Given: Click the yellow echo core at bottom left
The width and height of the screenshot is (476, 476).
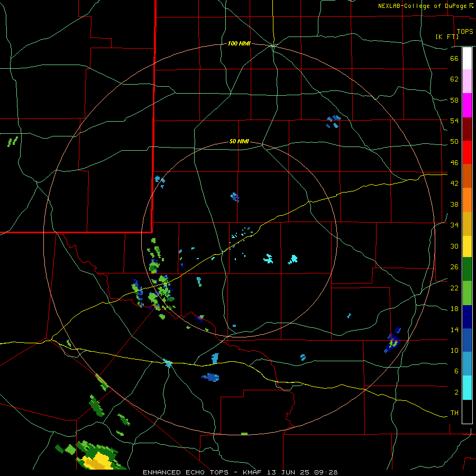Looking at the screenshot, I should [97, 461].
